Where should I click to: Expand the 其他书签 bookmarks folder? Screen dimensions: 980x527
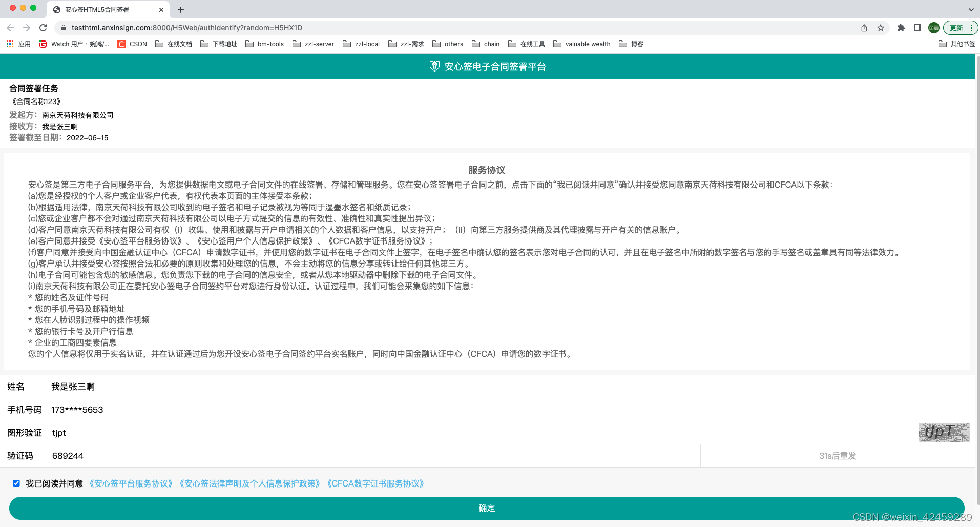[x=956, y=44]
